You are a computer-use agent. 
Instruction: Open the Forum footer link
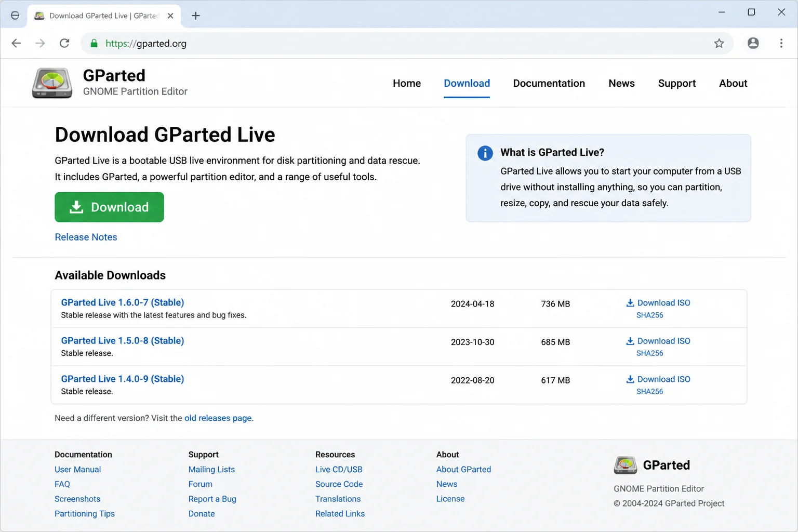[201, 484]
